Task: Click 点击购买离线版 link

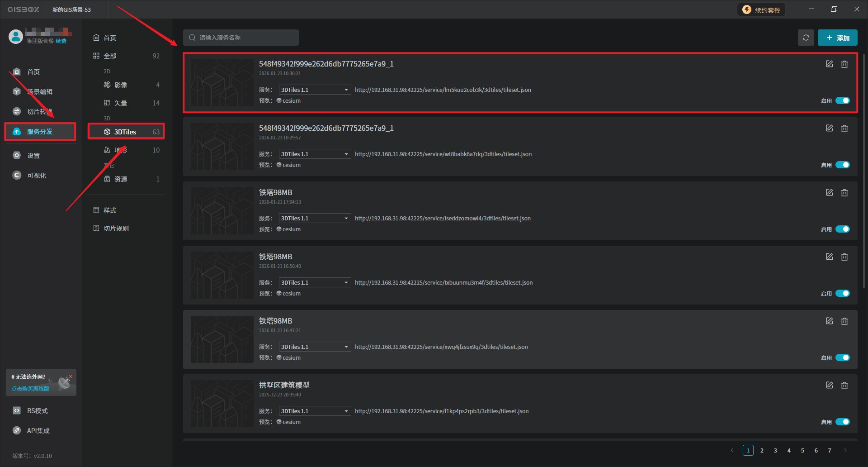Action: pyautogui.click(x=30, y=389)
